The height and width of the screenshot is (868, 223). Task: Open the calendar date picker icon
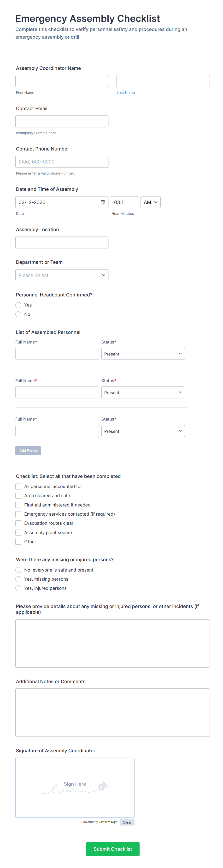click(x=103, y=202)
